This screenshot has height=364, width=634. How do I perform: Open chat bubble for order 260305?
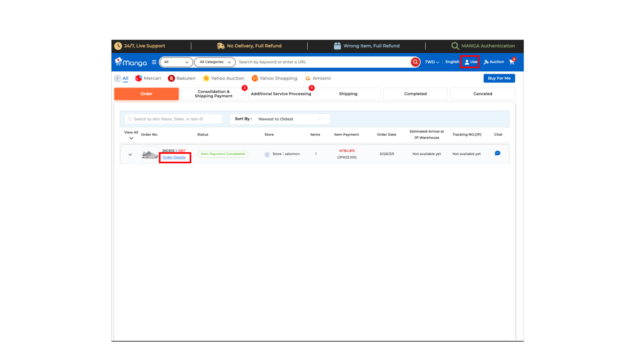pos(497,153)
